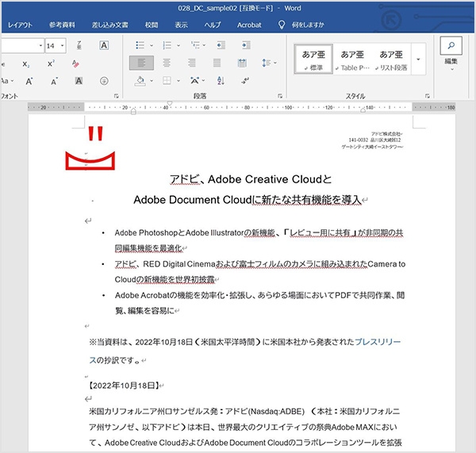The image size is (476, 453).
Task: Open the borders dropdown arrow
Action: point(178,81)
